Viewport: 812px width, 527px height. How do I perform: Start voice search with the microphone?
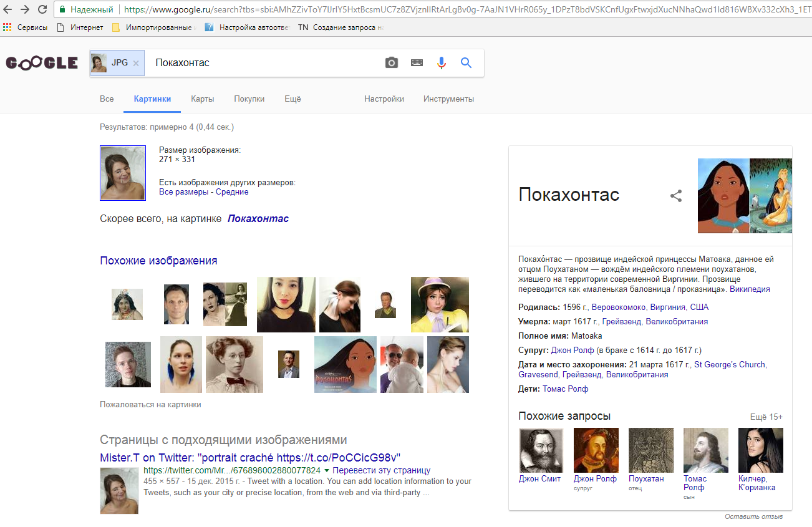point(442,63)
